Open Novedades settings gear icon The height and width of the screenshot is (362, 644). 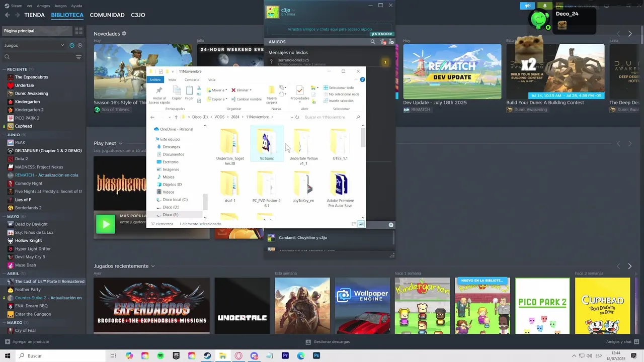[x=124, y=33]
